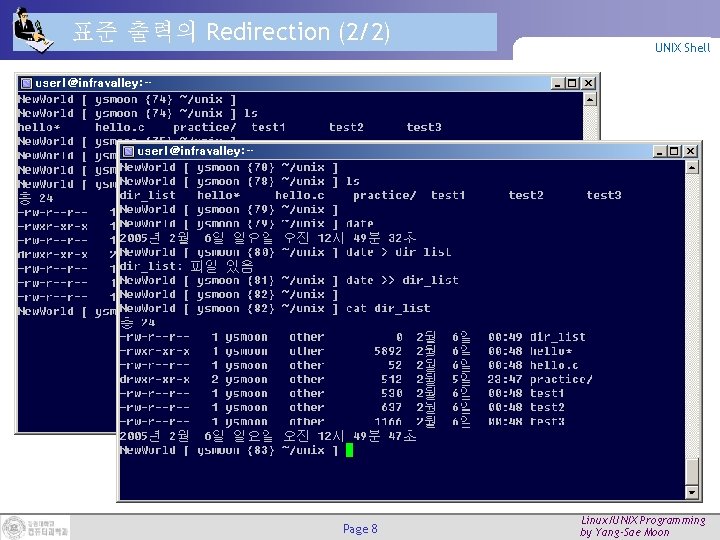Click 'hello.c' in the back terminal ls output
Image resolution: width=720 pixels, height=540 pixels.
(x=120, y=127)
